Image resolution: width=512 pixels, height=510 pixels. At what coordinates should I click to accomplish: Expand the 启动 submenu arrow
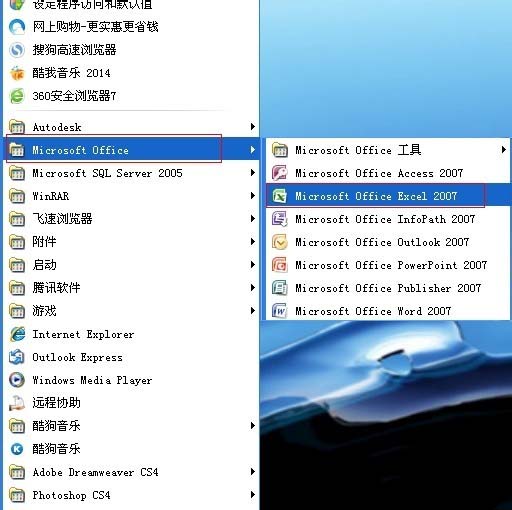[x=253, y=265]
